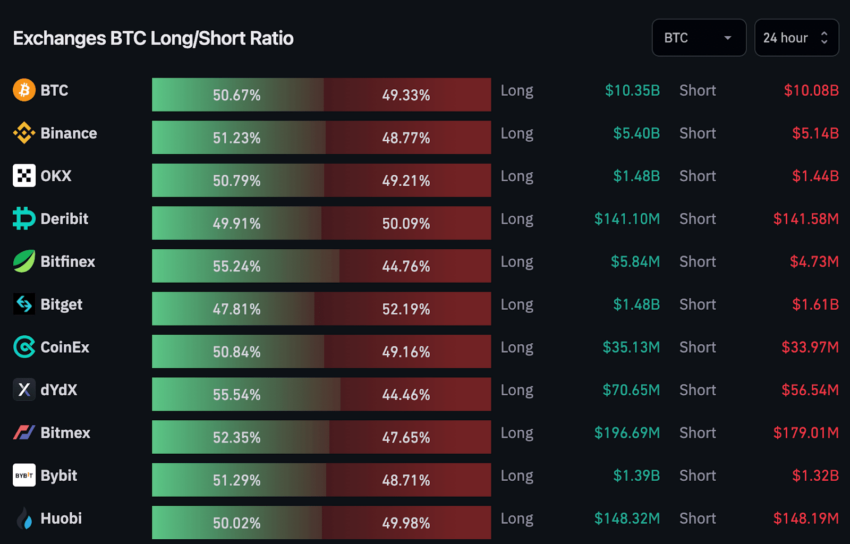The image size is (850, 544).
Task: Click the 55.24% long bar for Bitfinex
Action: pos(246,266)
